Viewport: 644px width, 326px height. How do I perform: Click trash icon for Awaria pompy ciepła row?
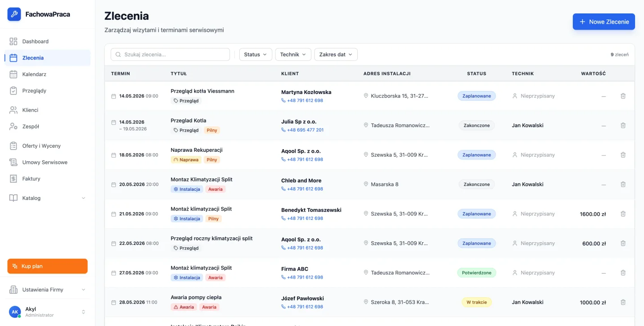[x=623, y=302]
